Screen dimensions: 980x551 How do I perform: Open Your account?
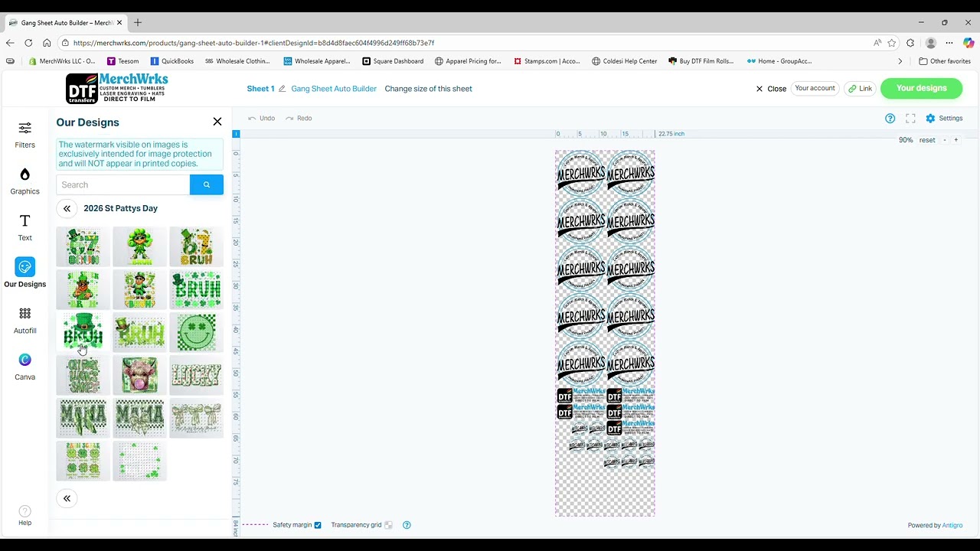click(x=815, y=88)
